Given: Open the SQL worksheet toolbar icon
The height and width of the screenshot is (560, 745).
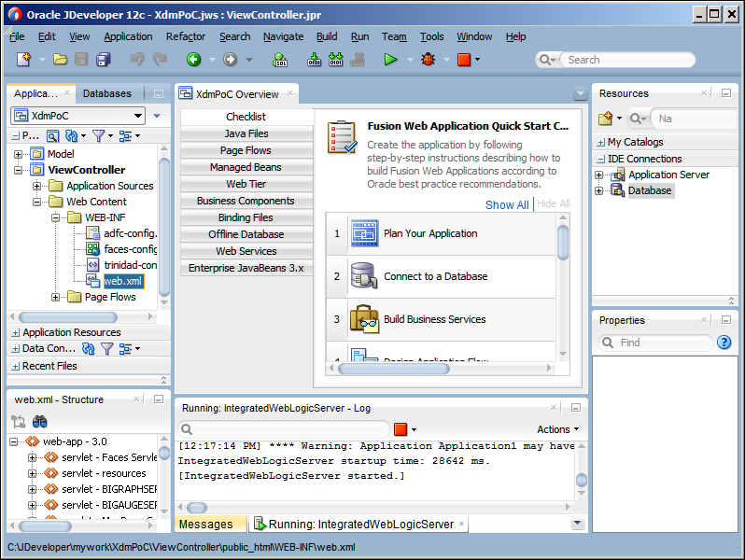Looking at the screenshot, I should [280, 60].
